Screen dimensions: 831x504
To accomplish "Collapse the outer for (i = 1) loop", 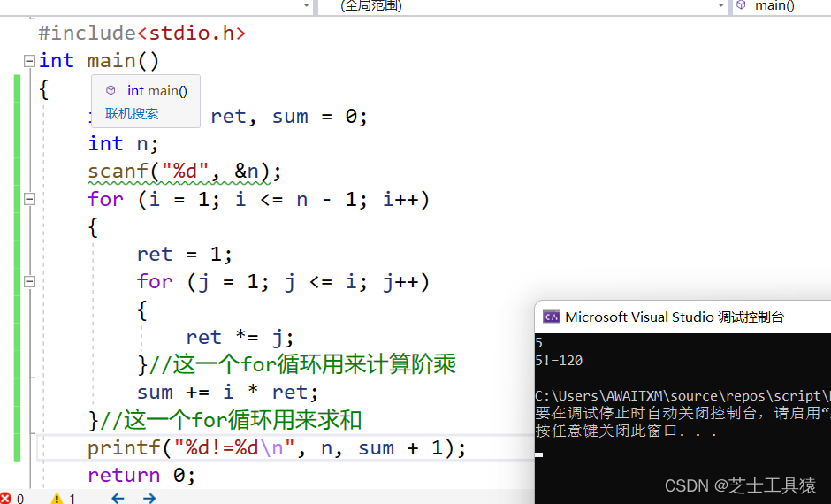I will (30, 199).
